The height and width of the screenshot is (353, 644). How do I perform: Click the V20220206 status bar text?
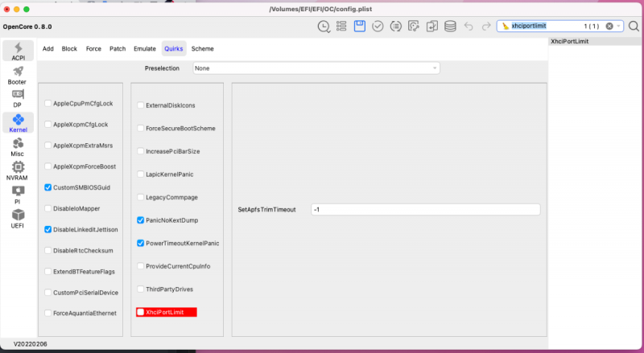pyautogui.click(x=31, y=344)
